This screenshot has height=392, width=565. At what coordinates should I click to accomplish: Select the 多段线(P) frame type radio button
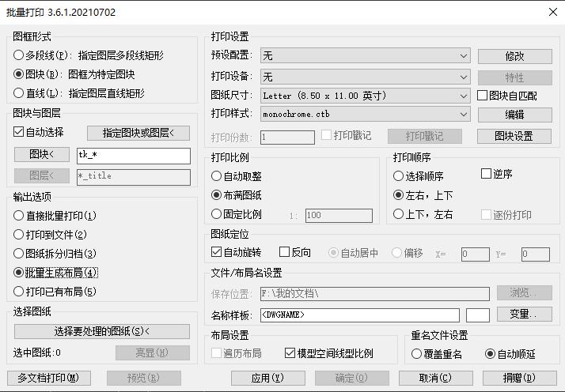[19, 56]
